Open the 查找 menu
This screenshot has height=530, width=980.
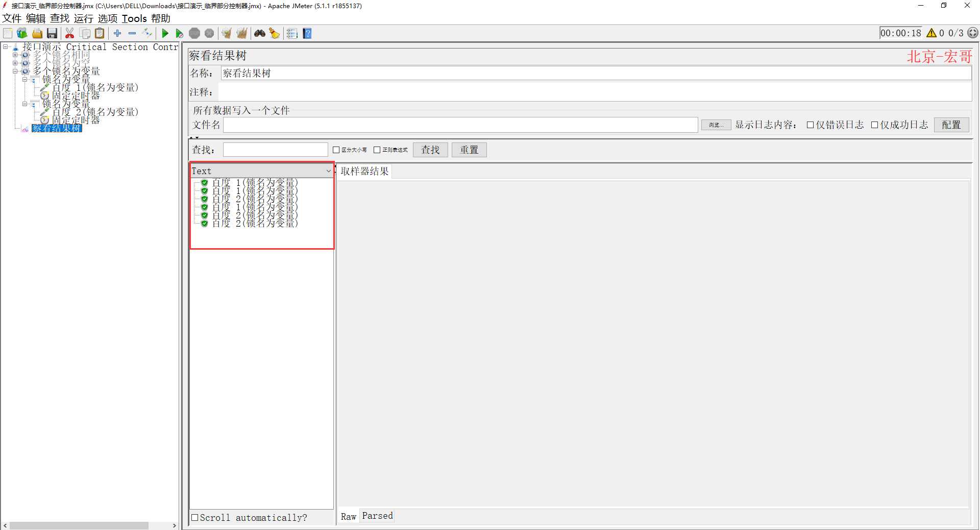pyautogui.click(x=60, y=18)
